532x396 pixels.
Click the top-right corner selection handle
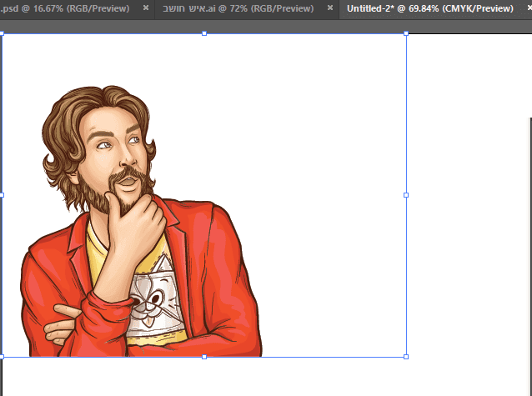click(406, 33)
